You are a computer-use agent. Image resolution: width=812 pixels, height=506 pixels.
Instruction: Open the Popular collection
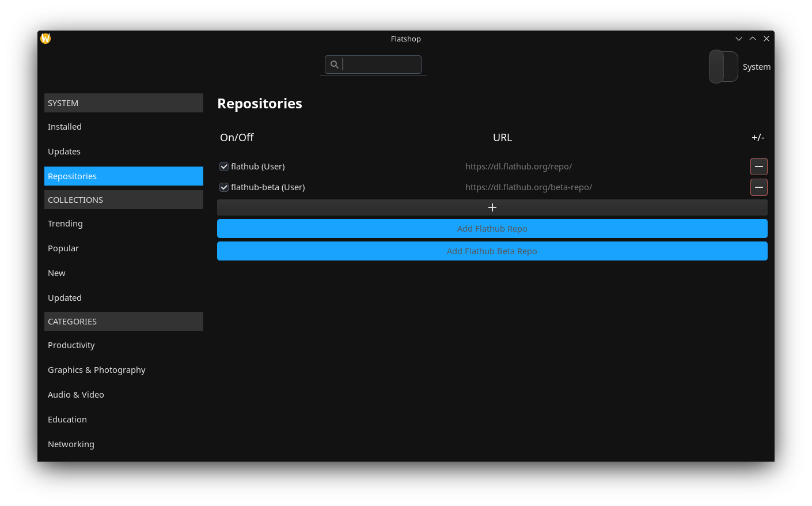pyautogui.click(x=63, y=248)
